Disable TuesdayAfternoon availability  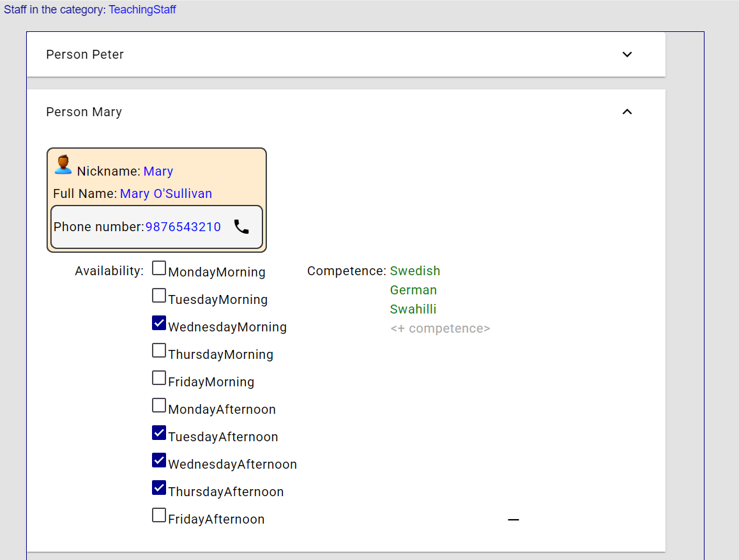tap(158, 432)
